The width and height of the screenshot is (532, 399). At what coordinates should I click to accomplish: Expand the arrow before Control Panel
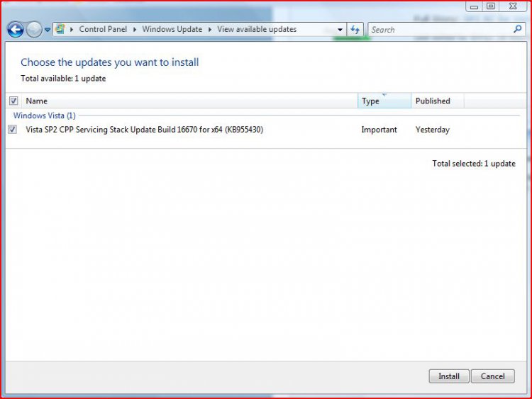coord(72,30)
